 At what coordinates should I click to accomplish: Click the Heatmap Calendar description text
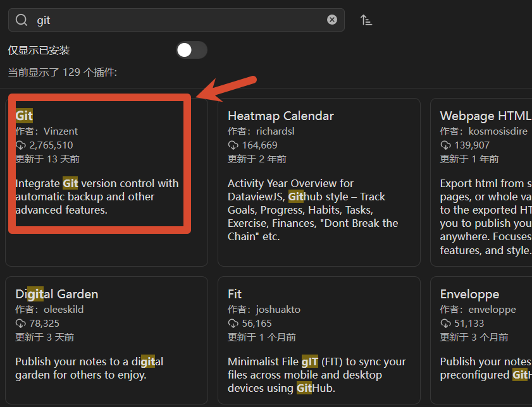tap(313, 210)
